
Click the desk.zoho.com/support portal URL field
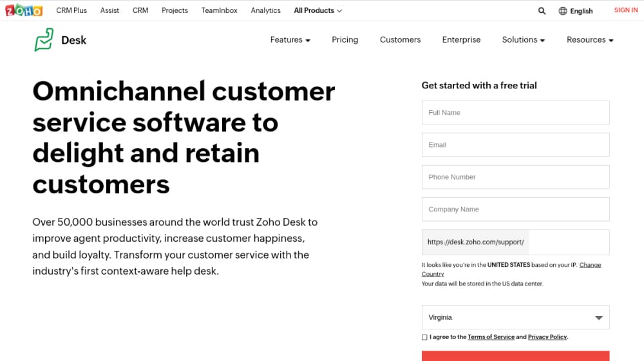(515, 242)
